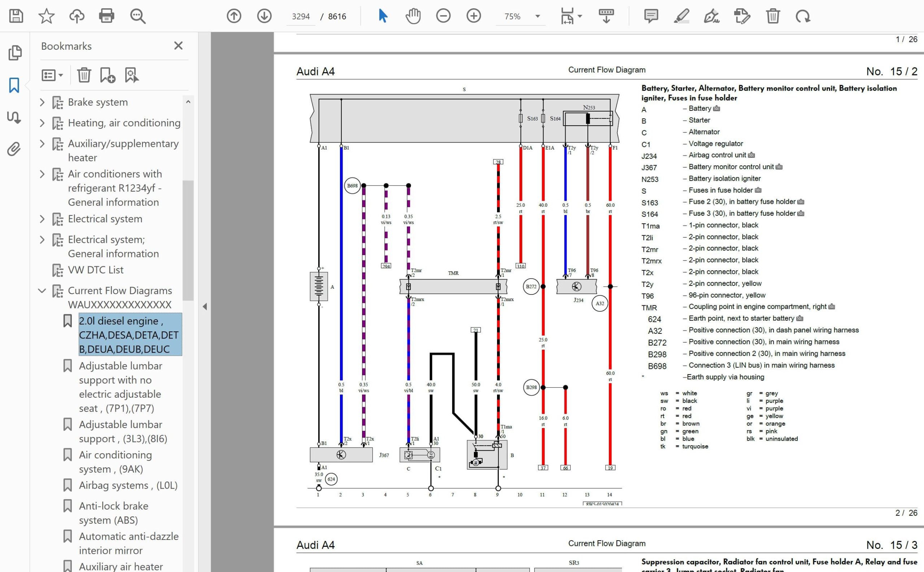Expand the Brake system bookmark
924x572 pixels.
pos(42,102)
